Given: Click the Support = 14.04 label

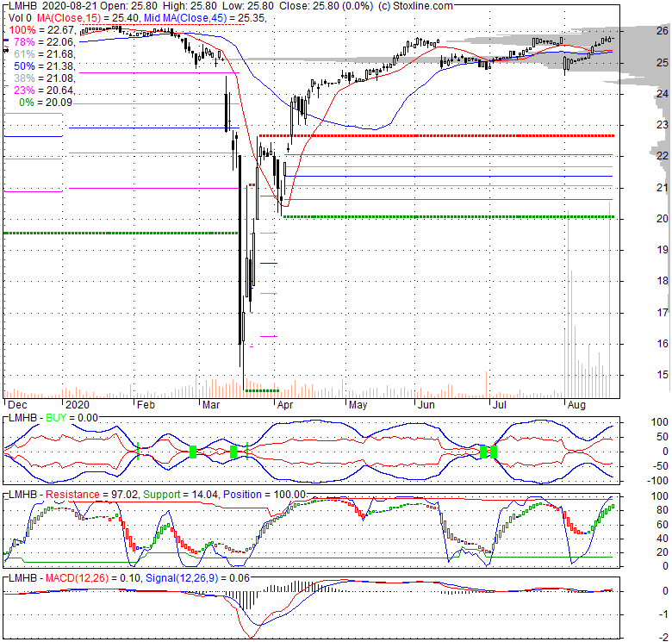Looking at the screenshot, I should [x=181, y=495].
